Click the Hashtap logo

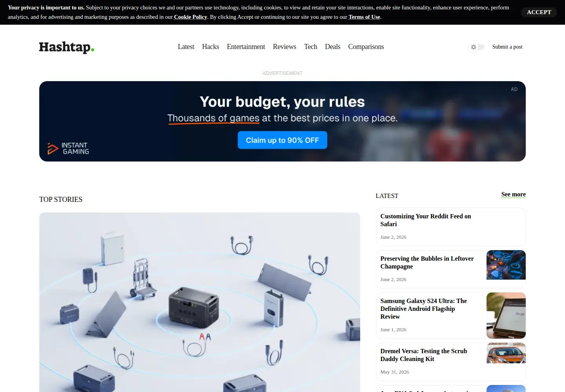(67, 47)
